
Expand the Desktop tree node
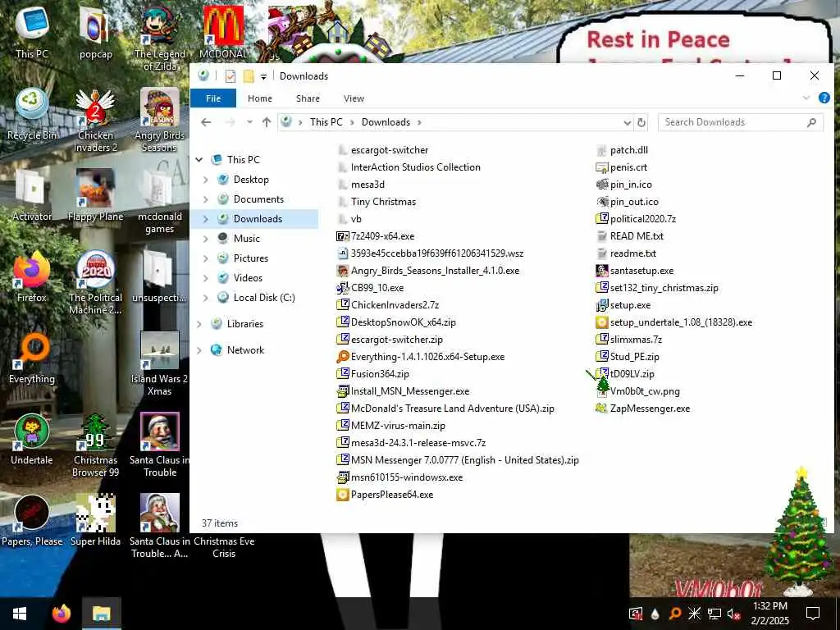[205, 180]
